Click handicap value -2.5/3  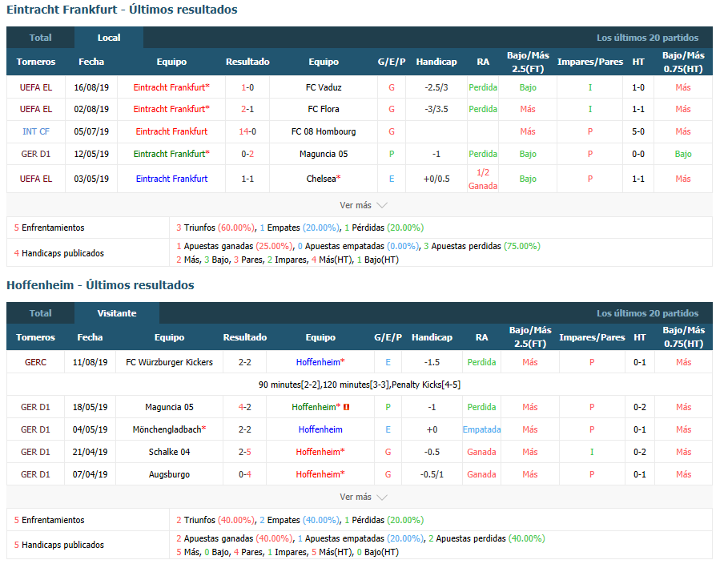click(436, 87)
